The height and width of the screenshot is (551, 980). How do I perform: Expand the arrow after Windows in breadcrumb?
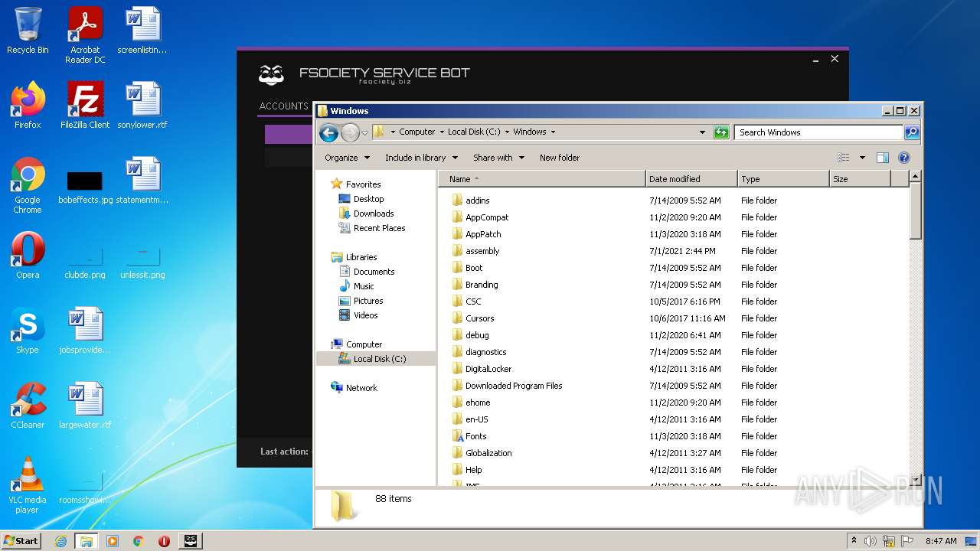point(553,132)
